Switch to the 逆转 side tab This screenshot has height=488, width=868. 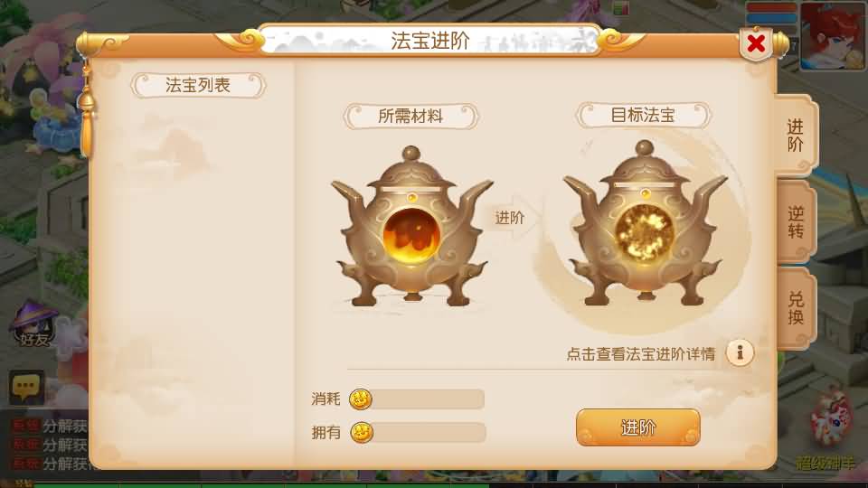[796, 222]
